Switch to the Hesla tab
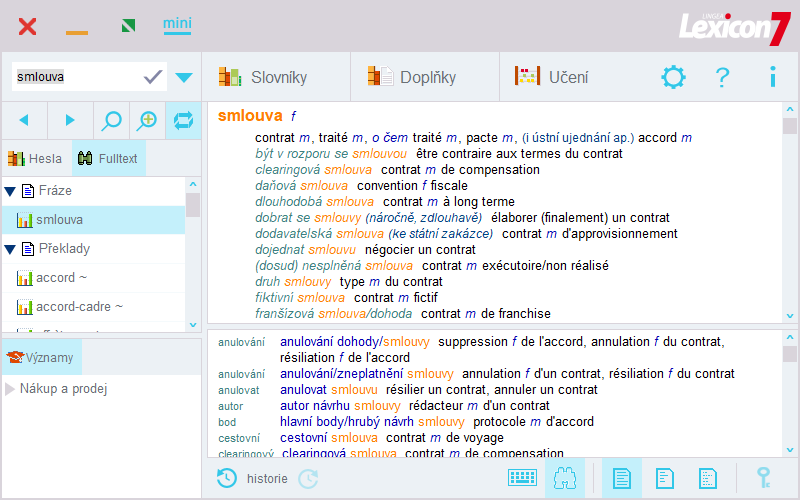The width and height of the screenshot is (800, 500). click(36, 159)
